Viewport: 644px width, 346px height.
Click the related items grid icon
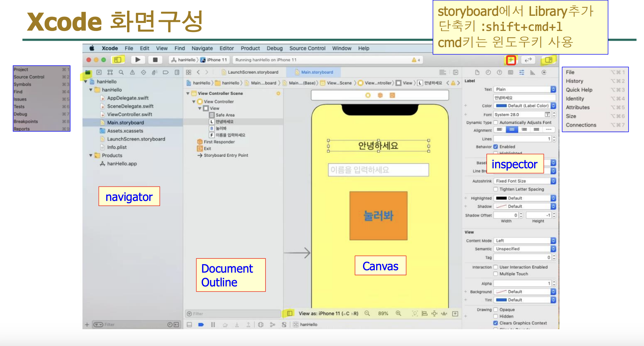pyautogui.click(x=189, y=72)
